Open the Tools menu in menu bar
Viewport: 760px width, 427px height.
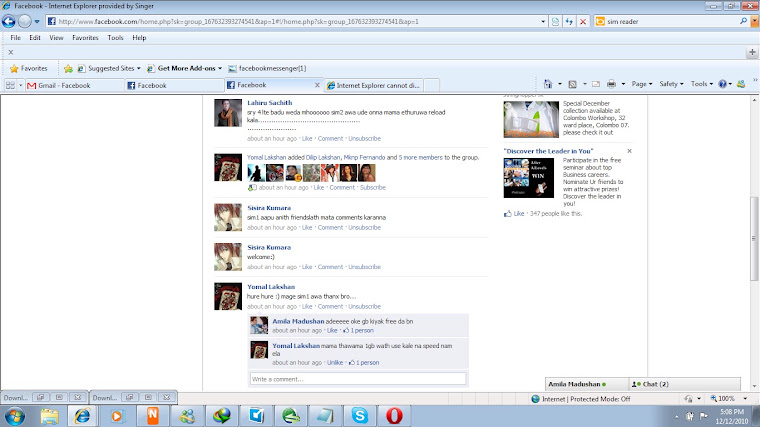(x=115, y=38)
